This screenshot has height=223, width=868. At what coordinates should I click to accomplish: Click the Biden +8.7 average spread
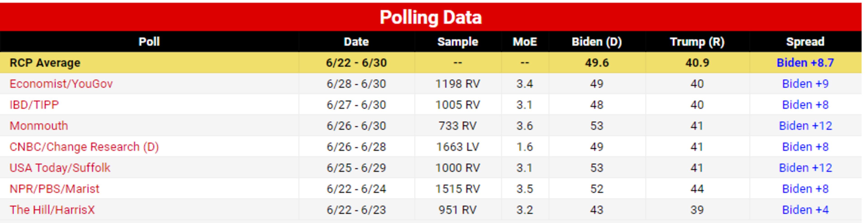click(x=805, y=63)
